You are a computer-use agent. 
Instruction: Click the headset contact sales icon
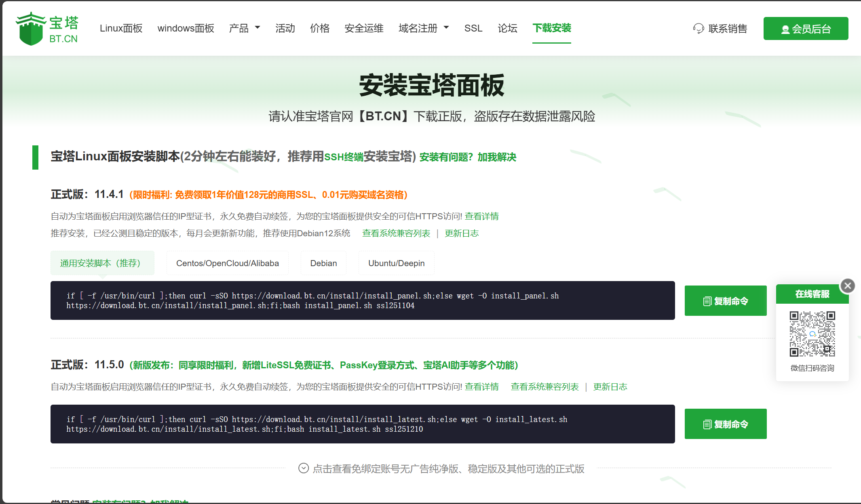[x=698, y=29]
